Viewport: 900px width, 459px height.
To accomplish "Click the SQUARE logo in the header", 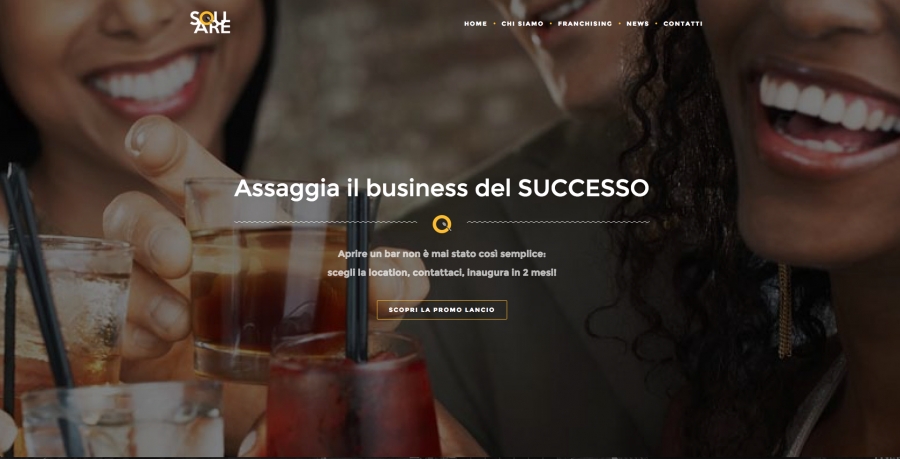I will [x=210, y=22].
